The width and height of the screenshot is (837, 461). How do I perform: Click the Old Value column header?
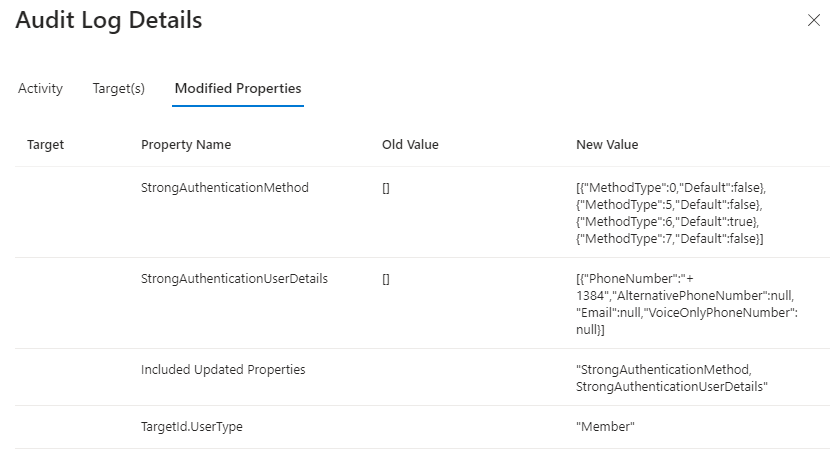(410, 145)
